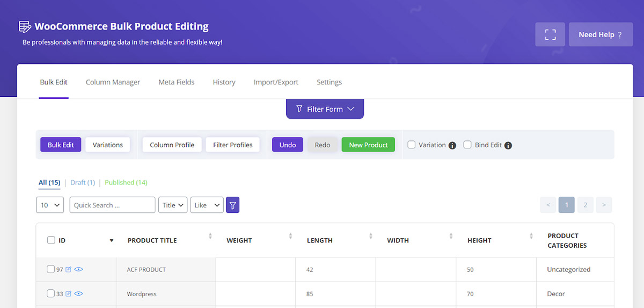
Task: Click the WooCommerce Bulk Product Editing logo icon
Action: coord(25,26)
